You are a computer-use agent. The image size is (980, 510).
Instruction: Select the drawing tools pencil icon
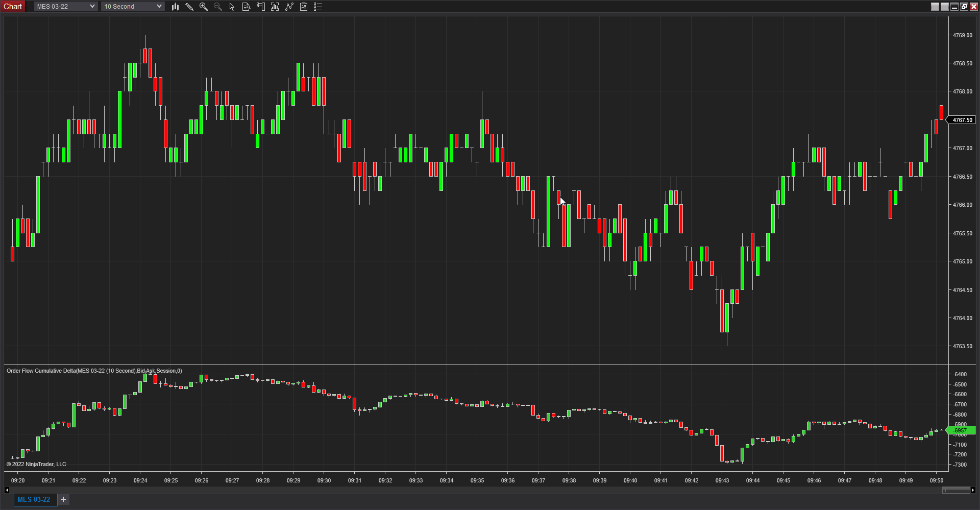pyautogui.click(x=189, y=7)
